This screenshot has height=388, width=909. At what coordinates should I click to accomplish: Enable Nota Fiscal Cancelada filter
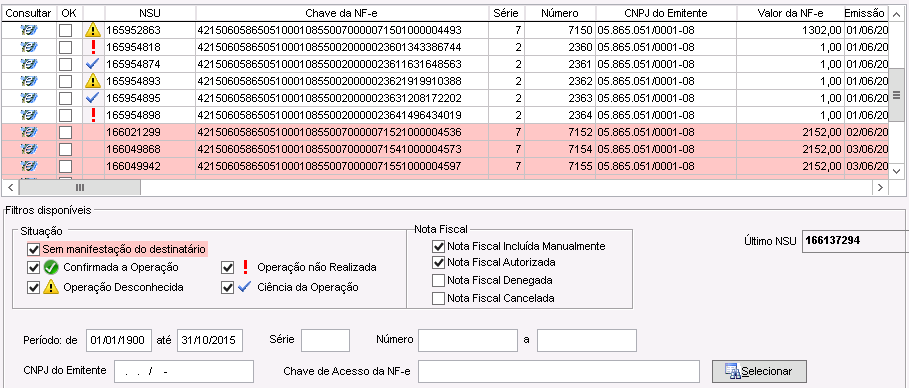tap(438, 298)
